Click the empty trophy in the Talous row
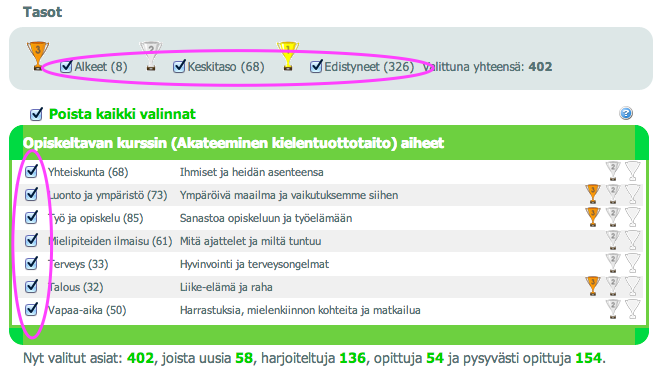 click(x=632, y=286)
